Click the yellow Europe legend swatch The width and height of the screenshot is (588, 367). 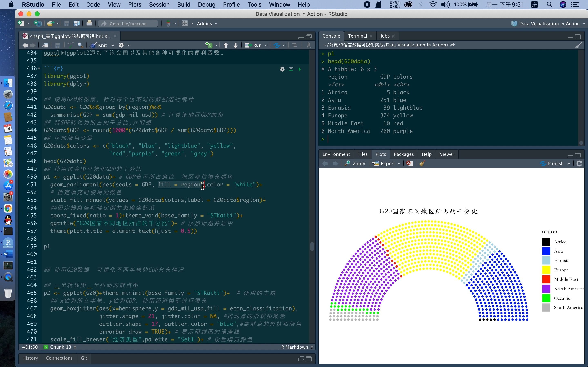click(x=546, y=270)
